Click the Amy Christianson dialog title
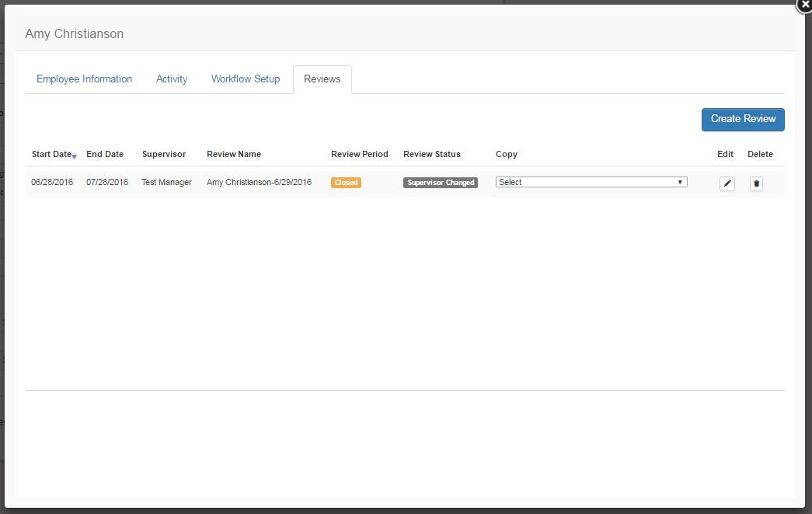This screenshot has width=812, height=514. click(75, 33)
